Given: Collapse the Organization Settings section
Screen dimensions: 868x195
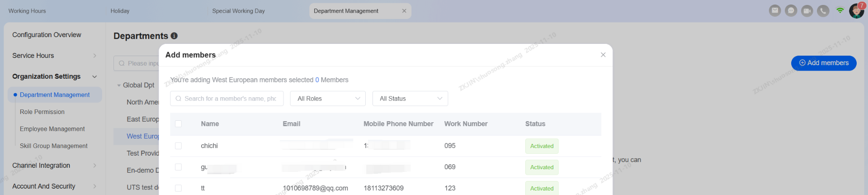Looking at the screenshot, I should click(x=94, y=76).
